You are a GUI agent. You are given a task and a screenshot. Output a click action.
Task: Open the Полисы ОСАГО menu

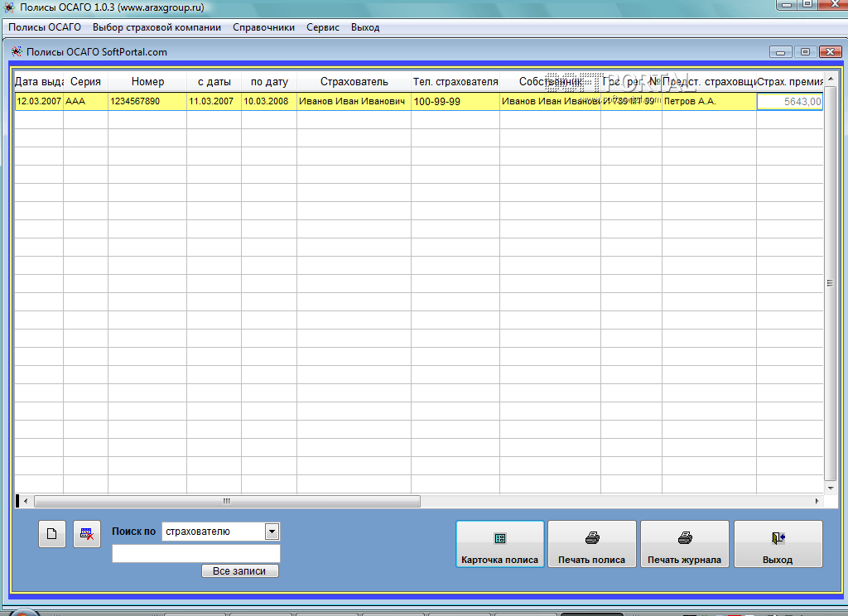click(x=45, y=27)
